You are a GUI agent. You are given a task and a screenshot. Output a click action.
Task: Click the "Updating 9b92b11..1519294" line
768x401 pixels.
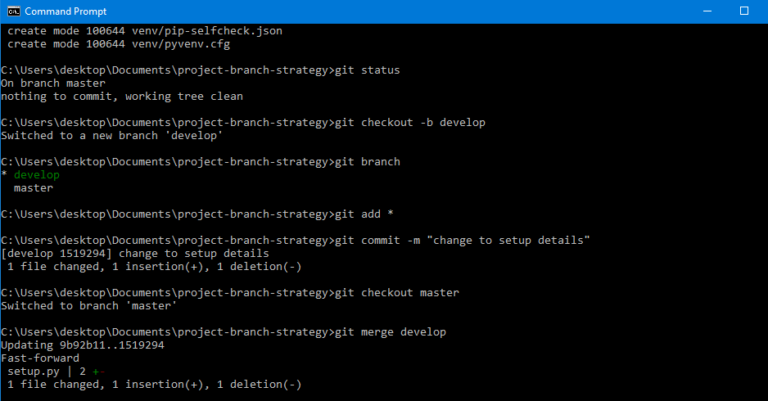pos(82,344)
